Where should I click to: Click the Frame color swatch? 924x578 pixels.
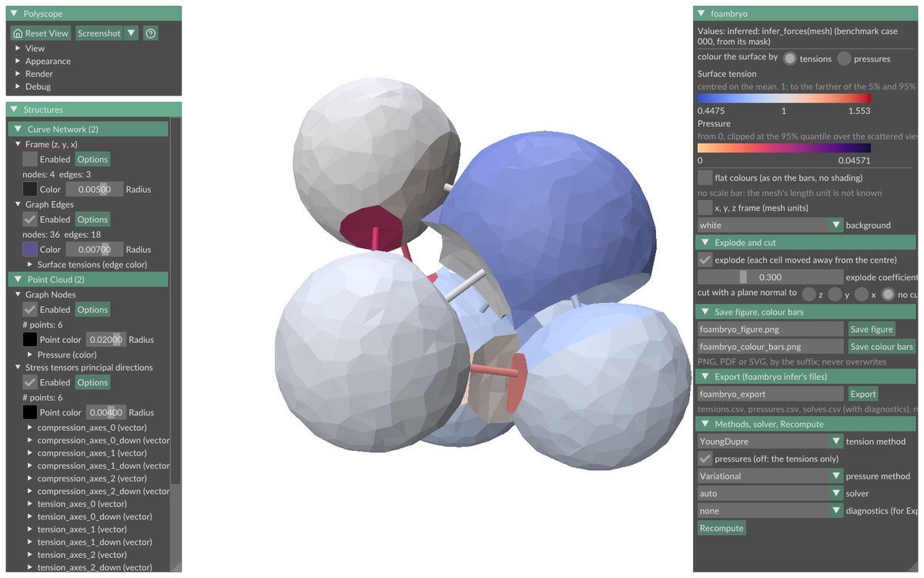(30, 189)
